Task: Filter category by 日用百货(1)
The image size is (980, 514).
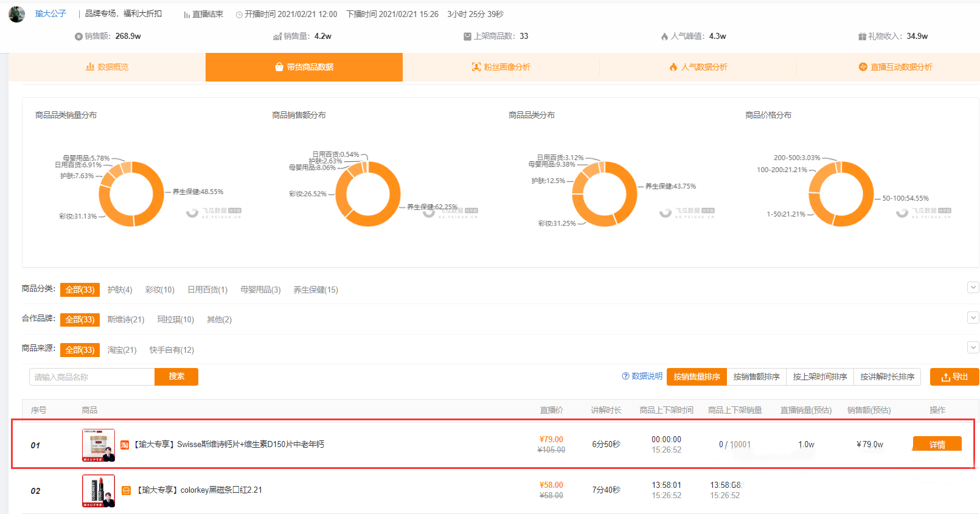Action: (x=207, y=290)
